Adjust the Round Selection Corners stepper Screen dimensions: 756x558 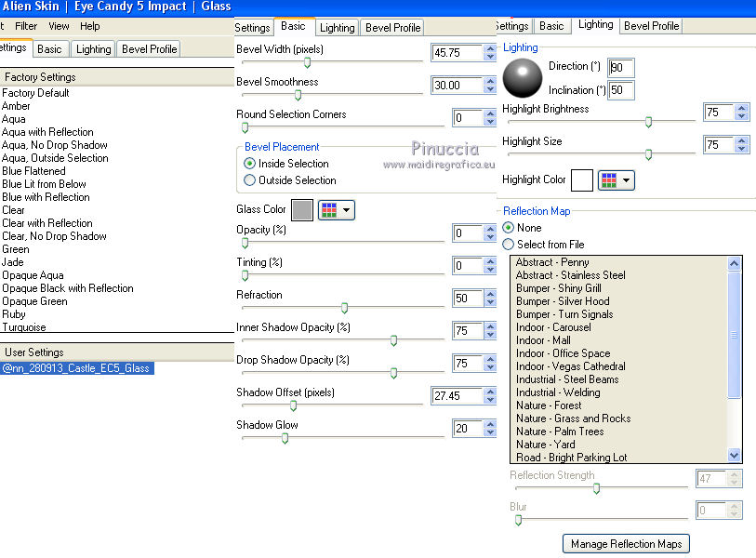click(490, 118)
